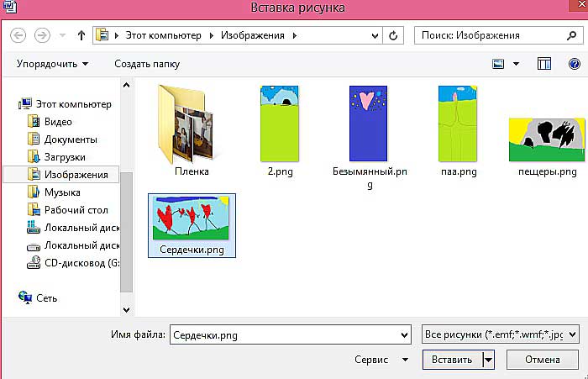Click the Музыка folder icon

tap(34, 192)
